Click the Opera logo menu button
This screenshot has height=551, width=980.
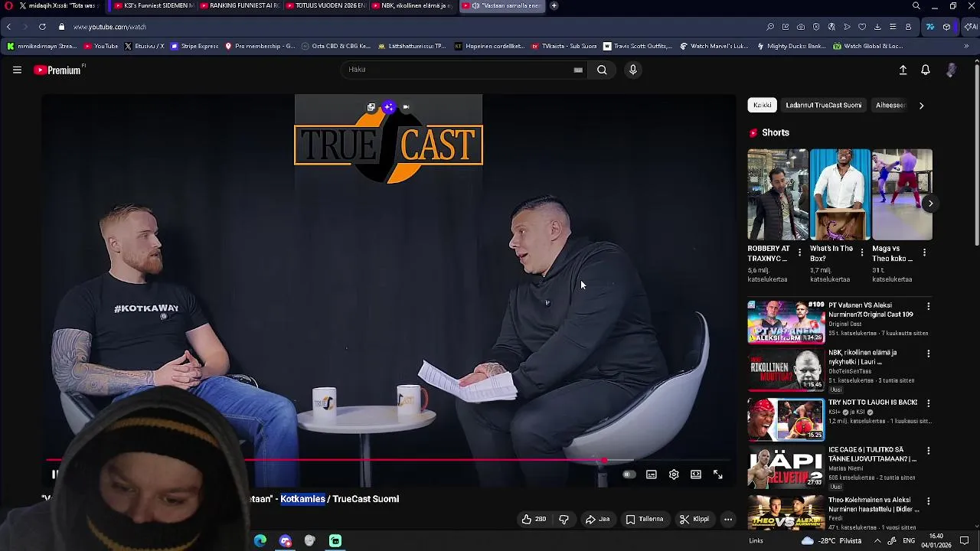(x=8, y=5)
